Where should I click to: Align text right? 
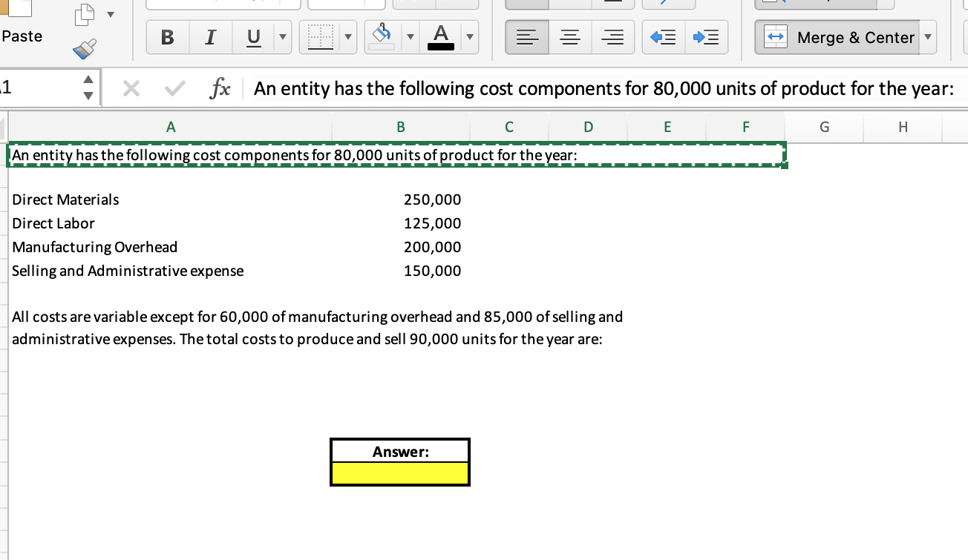pyautogui.click(x=613, y=37)
